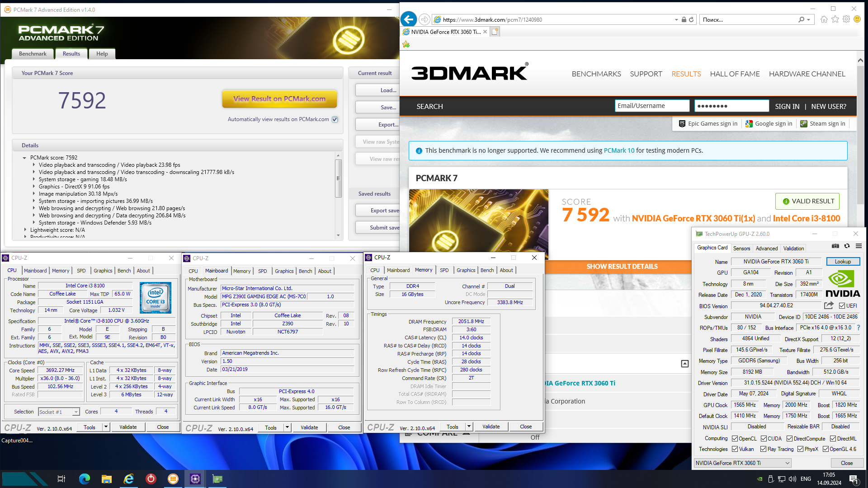Click the 3DMark password field
868x488 pixels.
coord(731,106)
